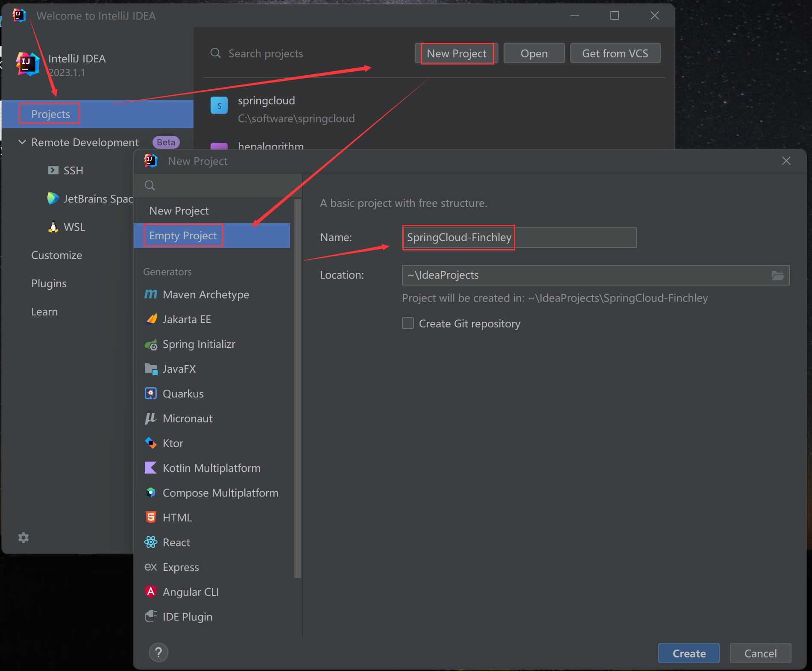This screenshot has height=671, width=812.
Task: Open the help question mark button
Action: pyautogui.click(x=158, y=653)
